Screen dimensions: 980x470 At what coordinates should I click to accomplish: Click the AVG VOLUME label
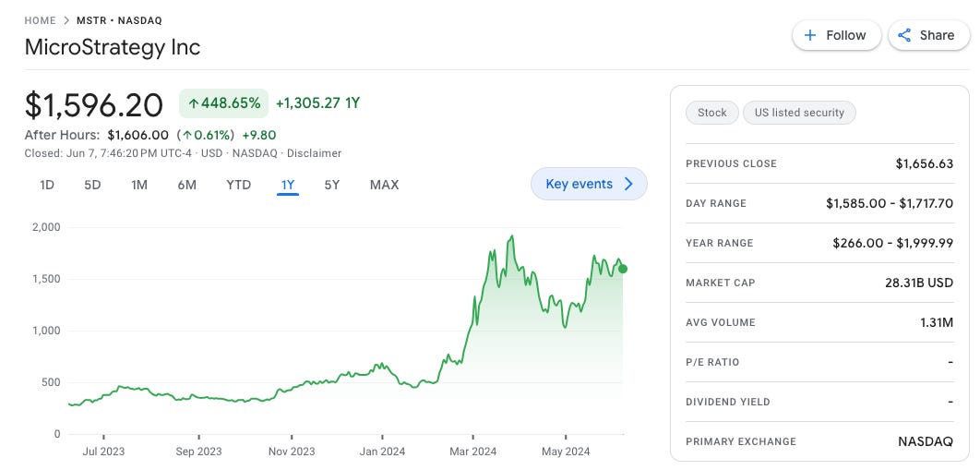(721, 322)
